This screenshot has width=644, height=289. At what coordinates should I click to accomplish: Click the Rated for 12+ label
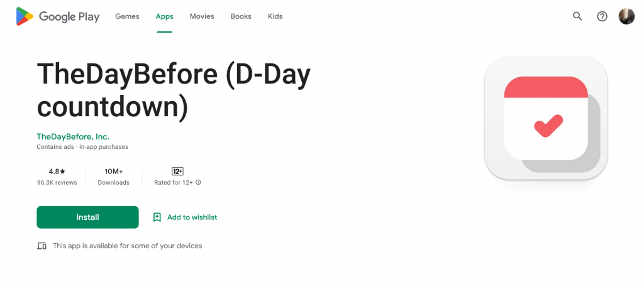(x=174, y=182)
